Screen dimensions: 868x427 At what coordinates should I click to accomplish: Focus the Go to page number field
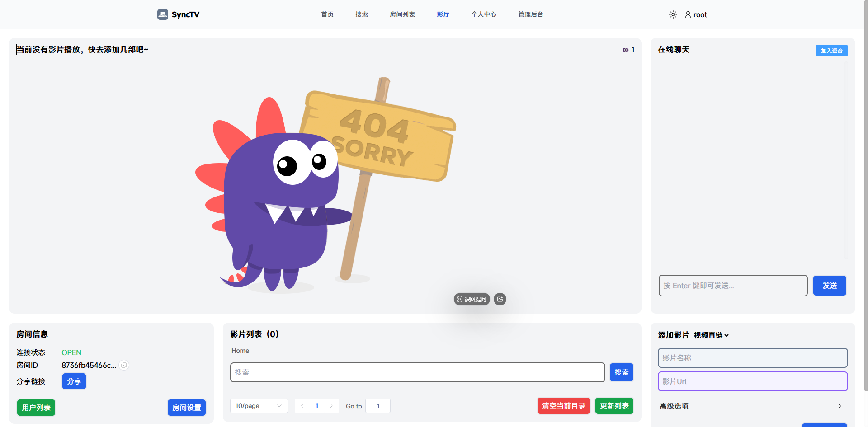coord(378,406)
